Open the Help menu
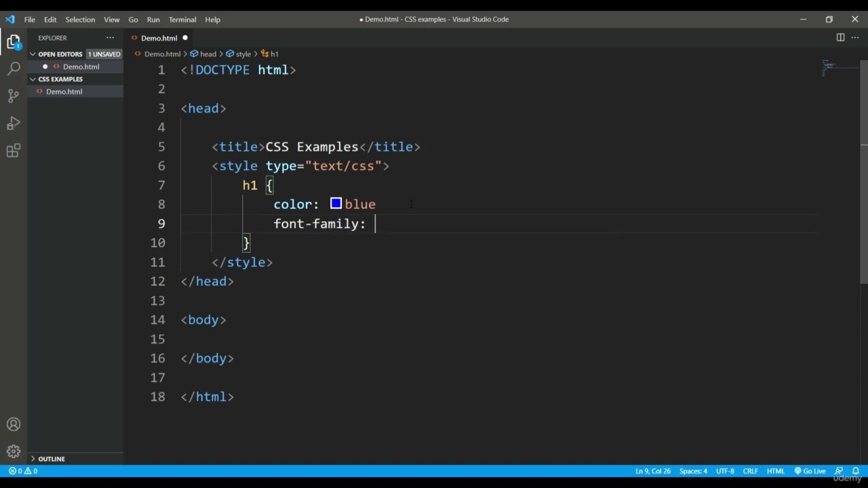 click(212, 20)
